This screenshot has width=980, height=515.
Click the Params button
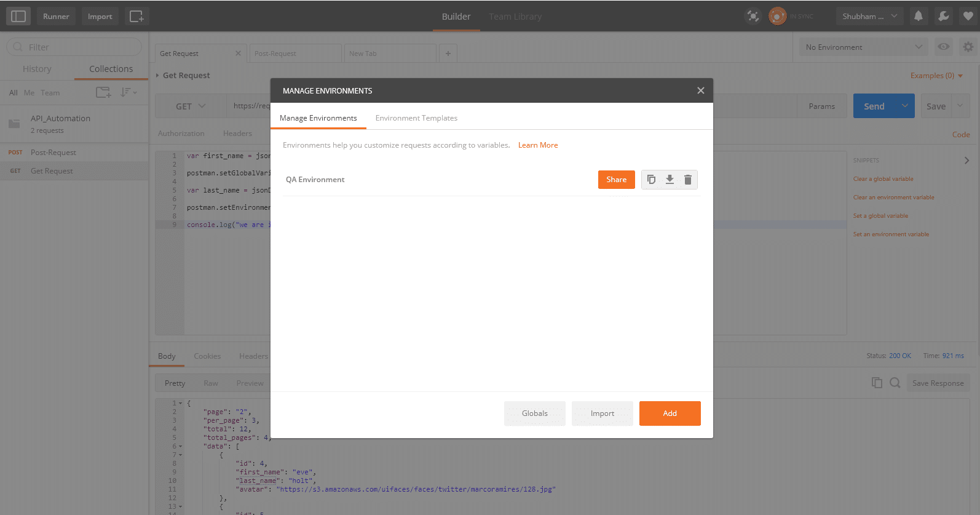[x=821, y=106]
